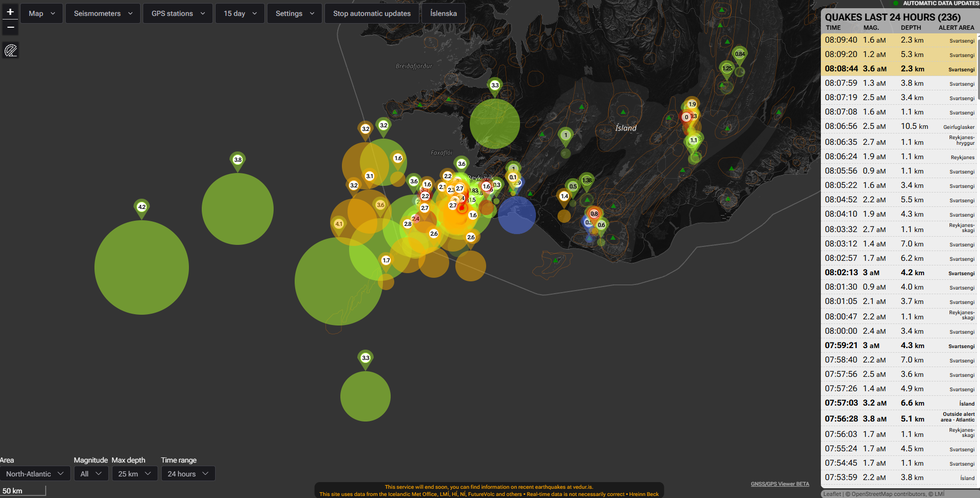The image size is (980, 498).
Task: Expand the GPS stations dropdown
Action: click(x=178, y=13)
